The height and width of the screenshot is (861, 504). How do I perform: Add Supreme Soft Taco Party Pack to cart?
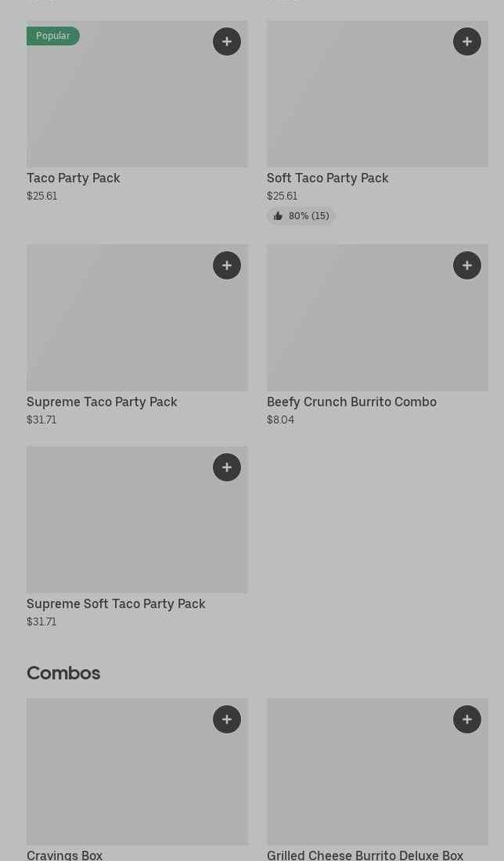[x=227, y=467]
